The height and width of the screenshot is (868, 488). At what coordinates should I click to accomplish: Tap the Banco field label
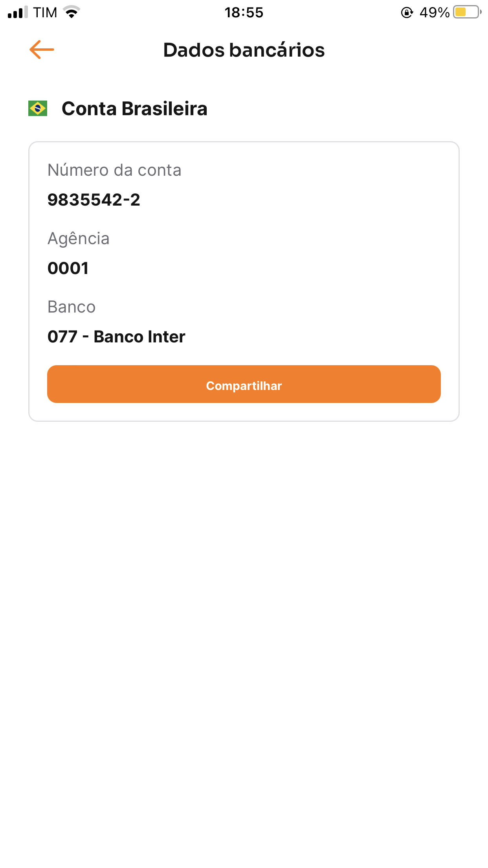[72, 307]
